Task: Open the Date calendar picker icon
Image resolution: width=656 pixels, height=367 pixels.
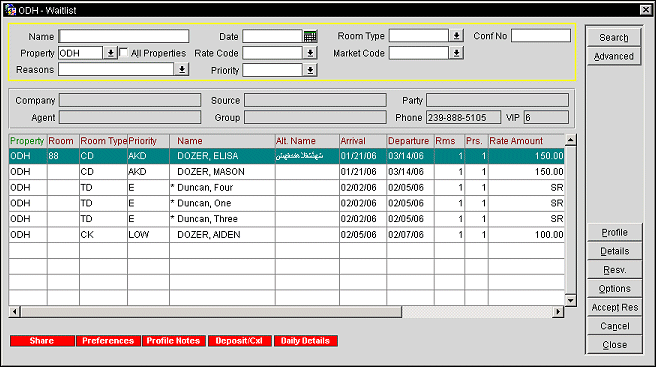Action: point(310,36)
